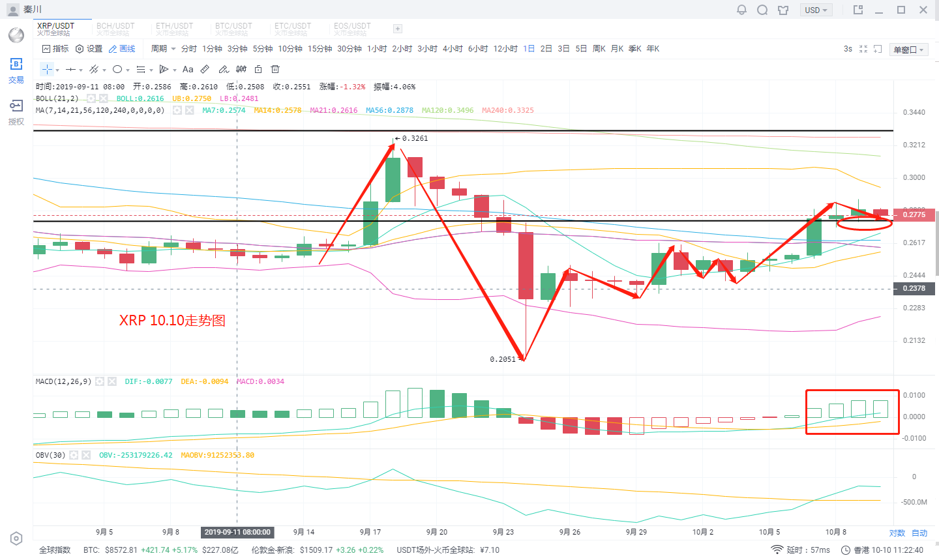Select the 12小时 timeframe
Image resolution: width=939 pixels, height=560 pixels.
(x=505, y=49)
